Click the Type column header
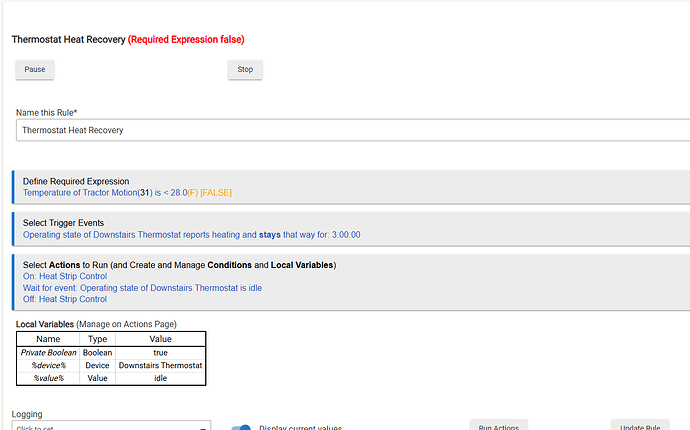The width and height of the screenshot is (690, 430). click(97, 339)
